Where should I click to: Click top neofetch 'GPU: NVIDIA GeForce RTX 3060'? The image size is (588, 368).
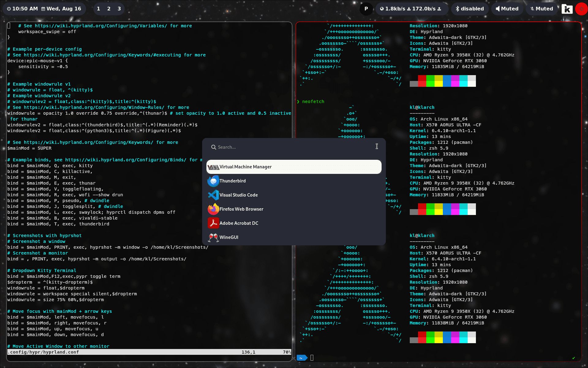(x=448, y=61)
